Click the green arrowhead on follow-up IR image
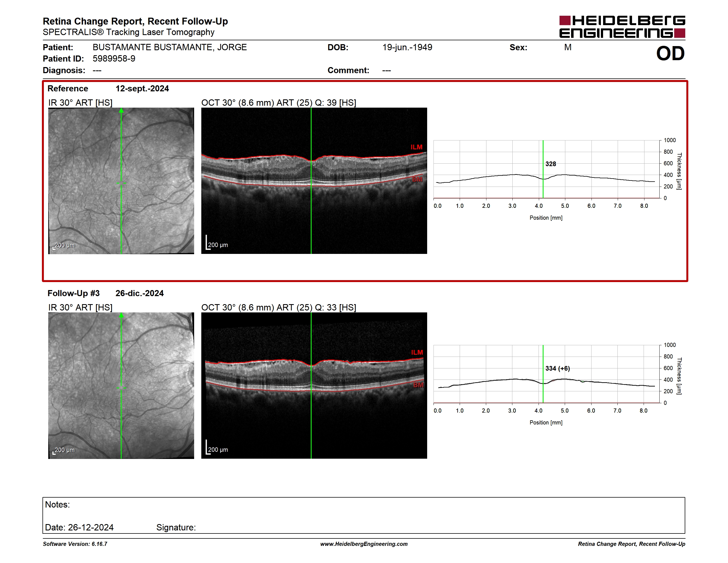This screenshot has height=563, width=728. point(121,315)
